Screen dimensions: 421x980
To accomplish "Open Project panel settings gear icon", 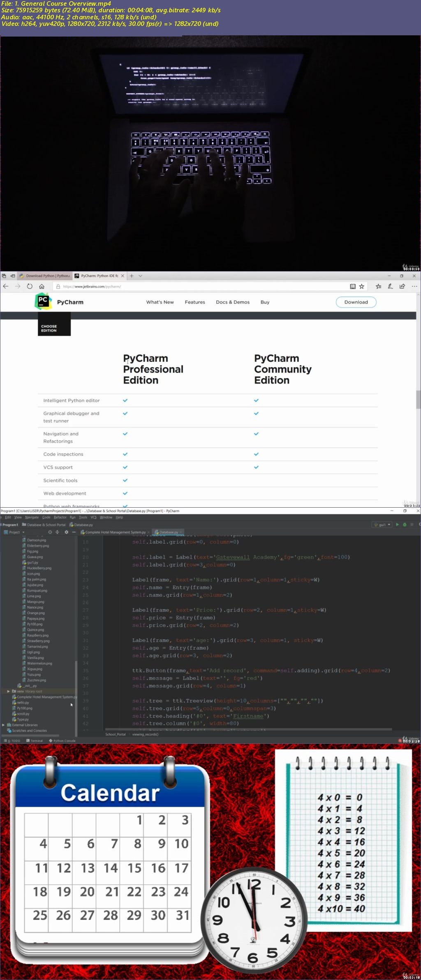I will coord(66,532).
